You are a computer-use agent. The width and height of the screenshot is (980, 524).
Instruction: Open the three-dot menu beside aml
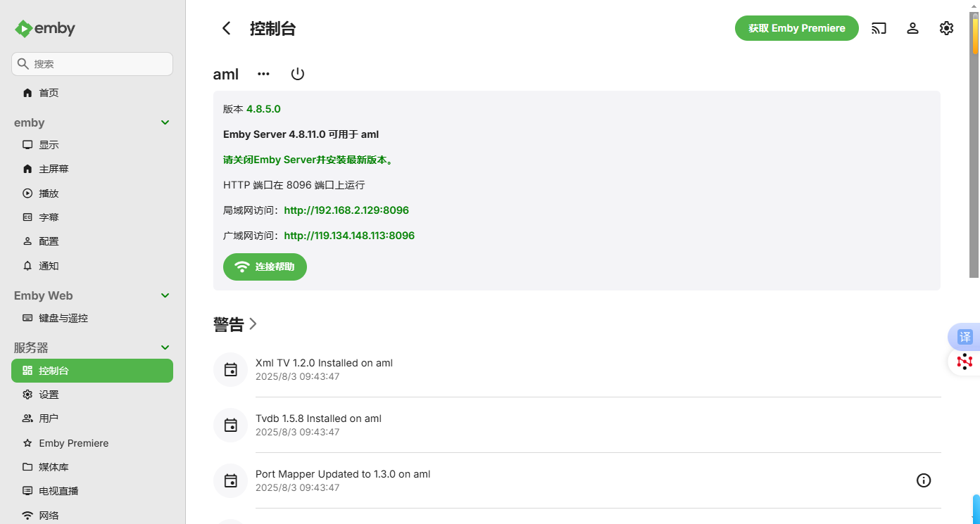[263, 74]
